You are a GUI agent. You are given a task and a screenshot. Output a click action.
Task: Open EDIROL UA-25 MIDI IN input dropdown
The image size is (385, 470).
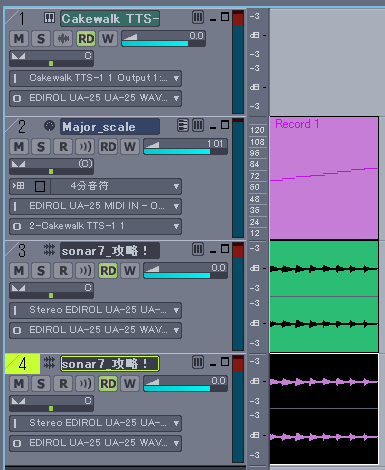pyautogui.click(x=95, y=206)
